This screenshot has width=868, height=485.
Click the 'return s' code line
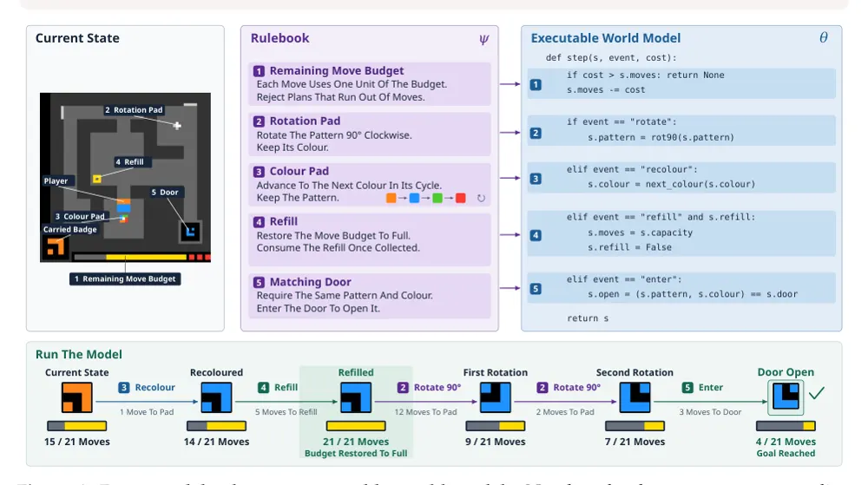point(588,318)
